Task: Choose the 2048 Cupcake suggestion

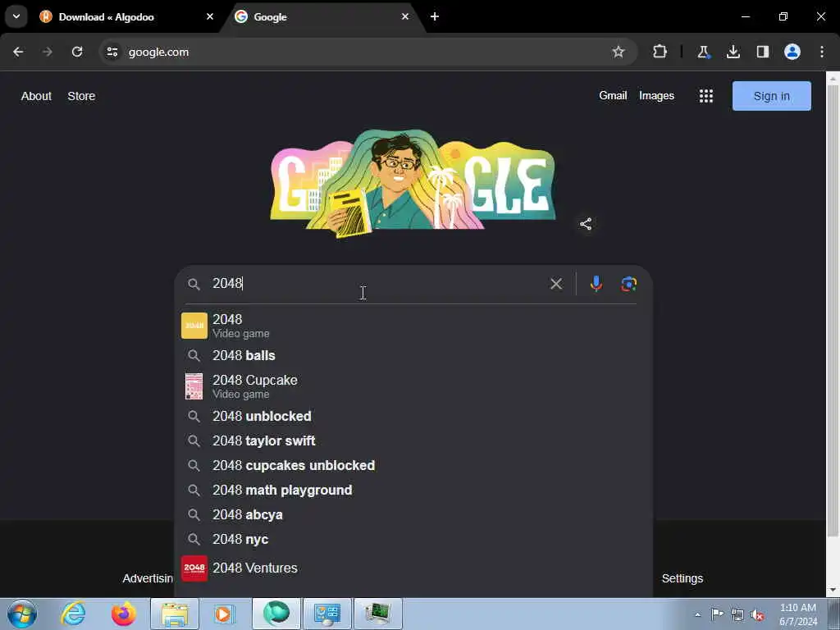Action: tap(413, 386)
